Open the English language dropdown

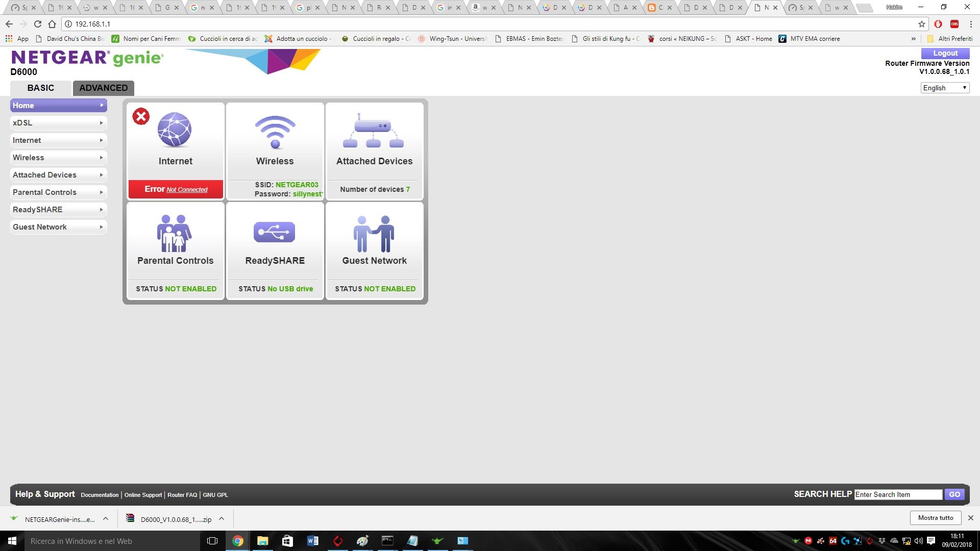pyautogui.click(x=944, y=87)
